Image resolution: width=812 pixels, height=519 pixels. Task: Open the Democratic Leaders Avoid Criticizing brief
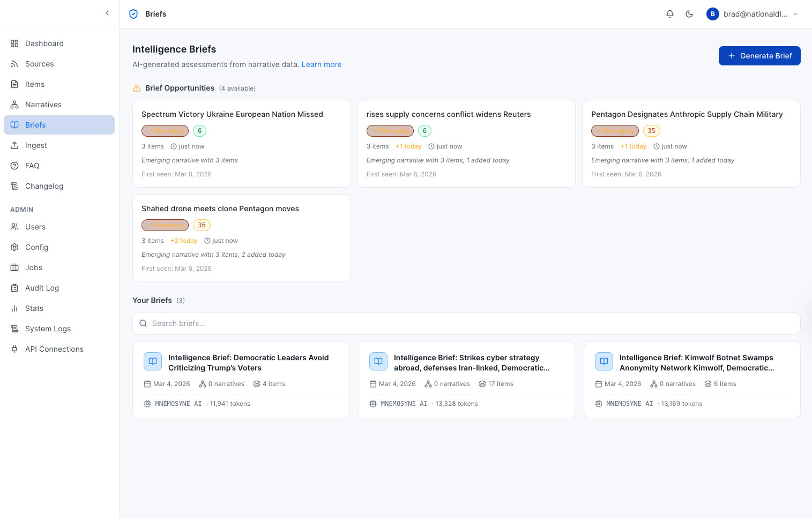click(x=248, y=362)
